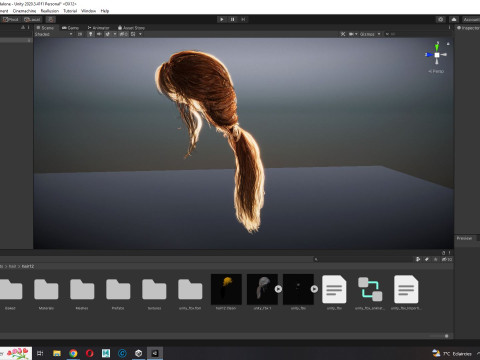
Task: Open the Reallusion menu
Action: [x=50, y=11]
